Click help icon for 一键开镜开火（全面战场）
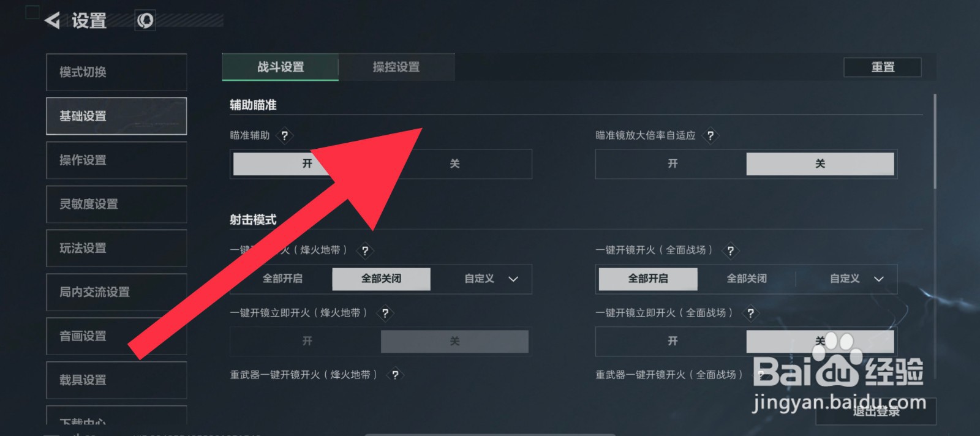 coord(730,250)
